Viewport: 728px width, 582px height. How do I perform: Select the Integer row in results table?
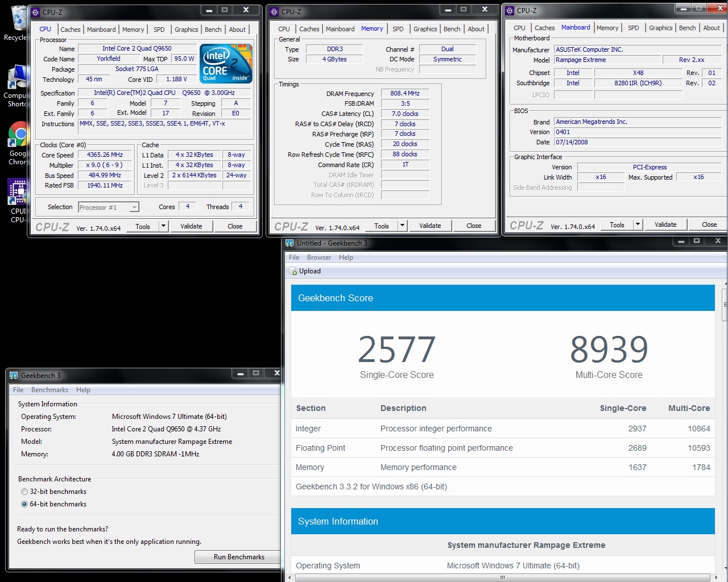tap(503, 429)
